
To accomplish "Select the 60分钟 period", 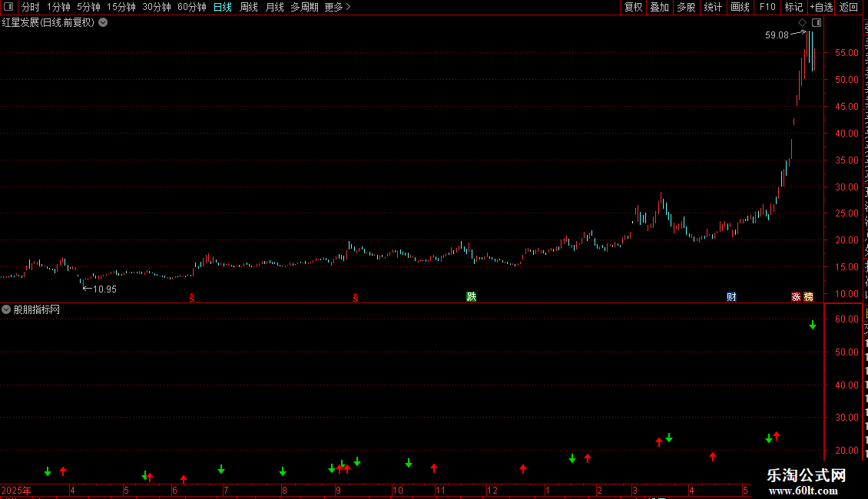I will pos(191,7).
